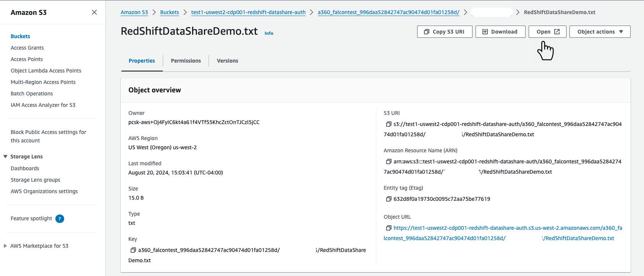The width and height of the screenshot is (644, 276).
Task: Click the RedShiftDataShareDemo.txt breadcrumb item
Action: point(560,12)
